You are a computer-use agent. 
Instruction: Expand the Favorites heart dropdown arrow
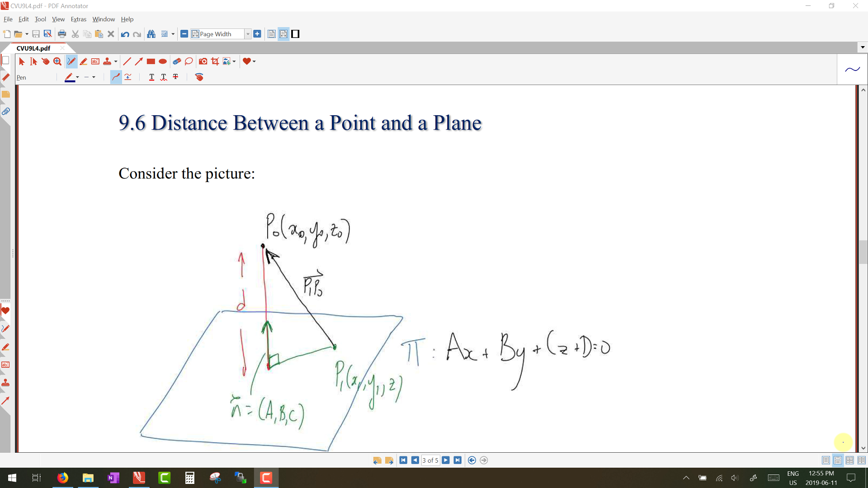coord(254,61)
